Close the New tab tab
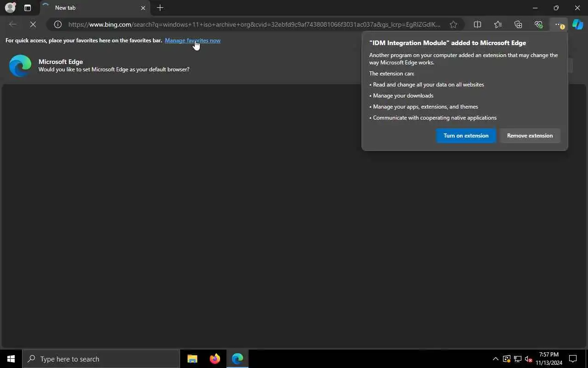Screen dimensions: 588x368 click(143, 8)
